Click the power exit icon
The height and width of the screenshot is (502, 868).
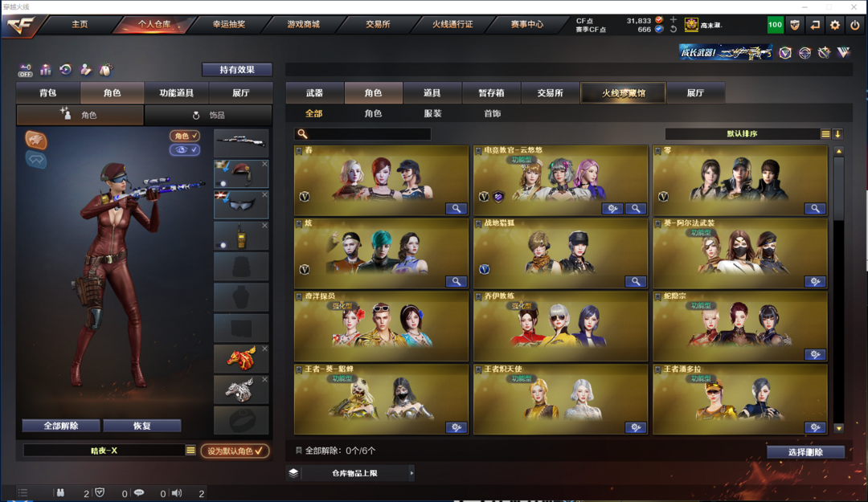[x=854, y=25]
